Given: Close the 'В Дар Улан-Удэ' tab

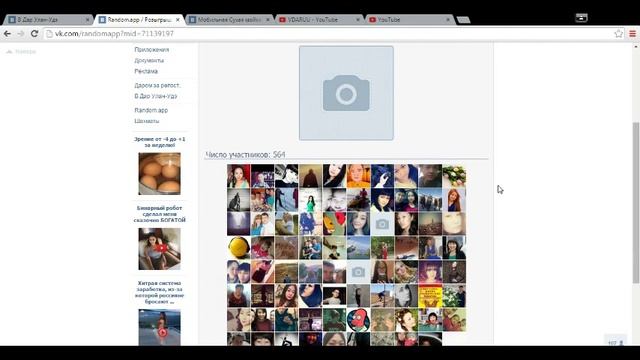Looking at the screenshot, I should pos(87,20).
